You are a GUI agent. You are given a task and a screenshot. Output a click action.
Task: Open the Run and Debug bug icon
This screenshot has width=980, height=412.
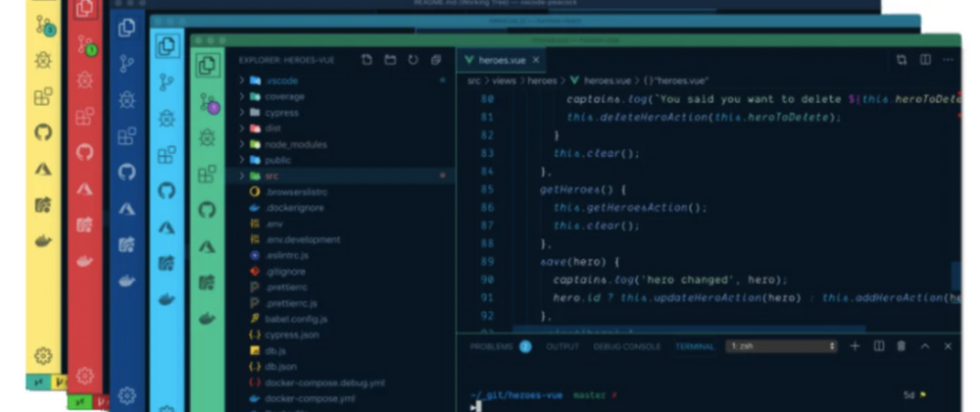coord(207,138)
